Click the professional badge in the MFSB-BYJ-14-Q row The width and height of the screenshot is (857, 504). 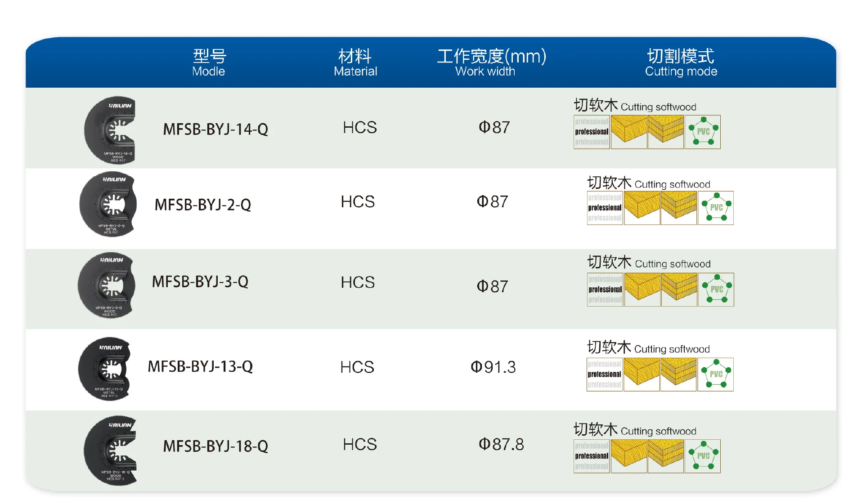pos(592,132)
